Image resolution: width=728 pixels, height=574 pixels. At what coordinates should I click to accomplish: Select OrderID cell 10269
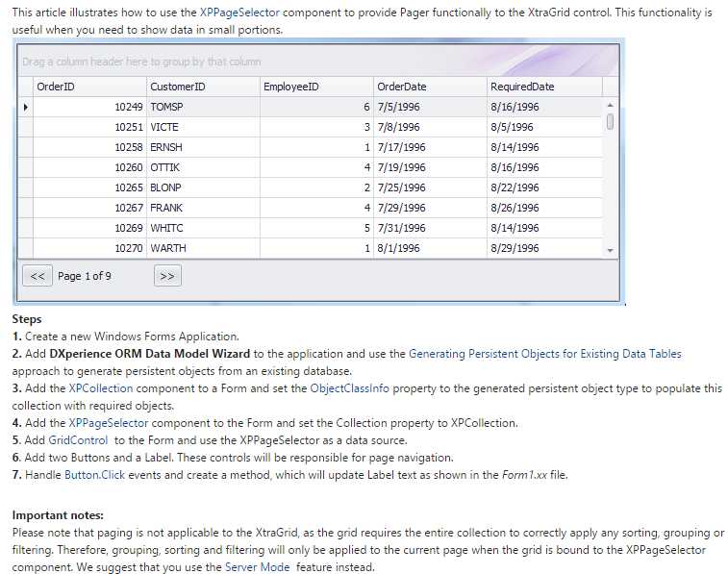click(89, 228)
